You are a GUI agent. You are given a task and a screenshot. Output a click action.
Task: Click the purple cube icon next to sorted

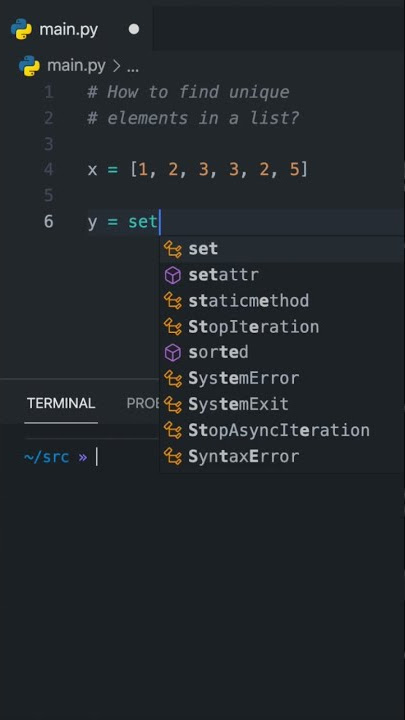click(173, 353)
